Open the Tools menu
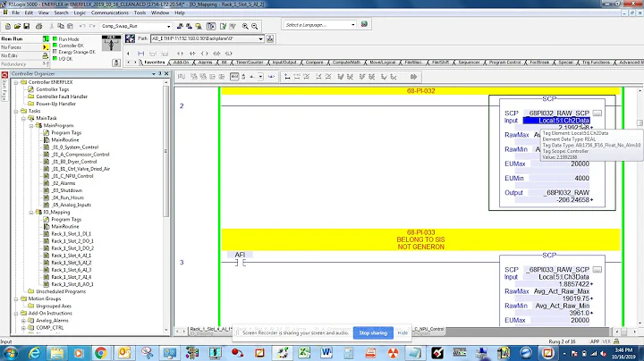 point(140,13)
